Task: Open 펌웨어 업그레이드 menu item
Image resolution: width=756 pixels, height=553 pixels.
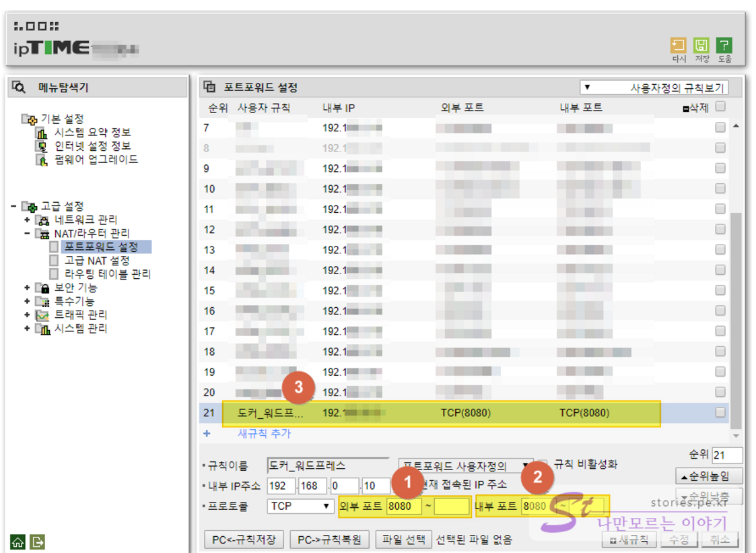Action: pyautogui.click(x=96, y=160)
